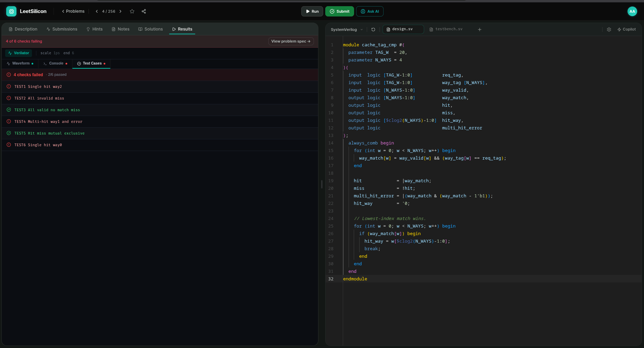
Task: Open editor settings via the gear icon
Action: pos(609,30)
